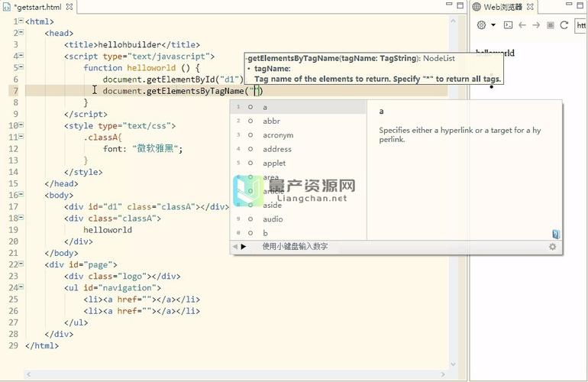Go to previous autocomplete page arrow
This screenshot has width=588, height=382.
coord(235,247)
